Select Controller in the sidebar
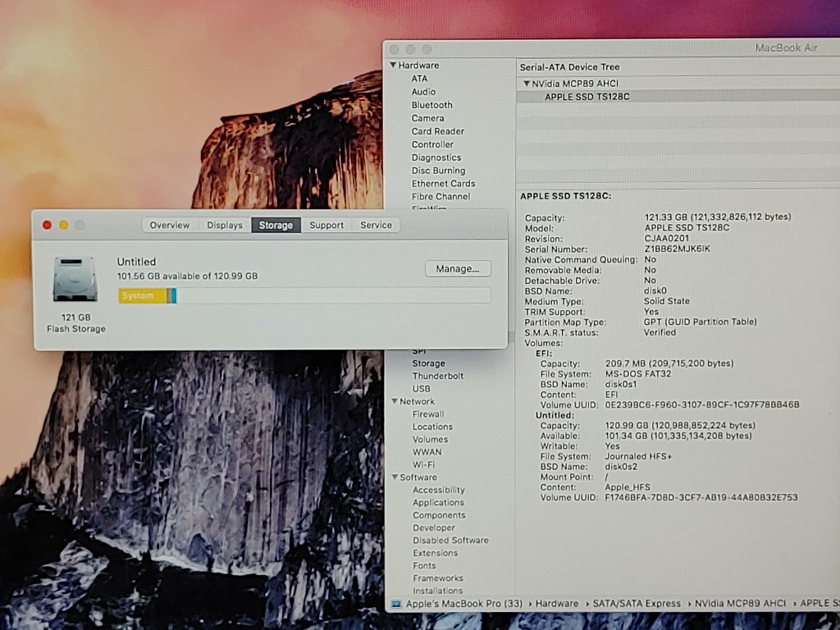Screen dimensions: 840x630 coord(432,144)
